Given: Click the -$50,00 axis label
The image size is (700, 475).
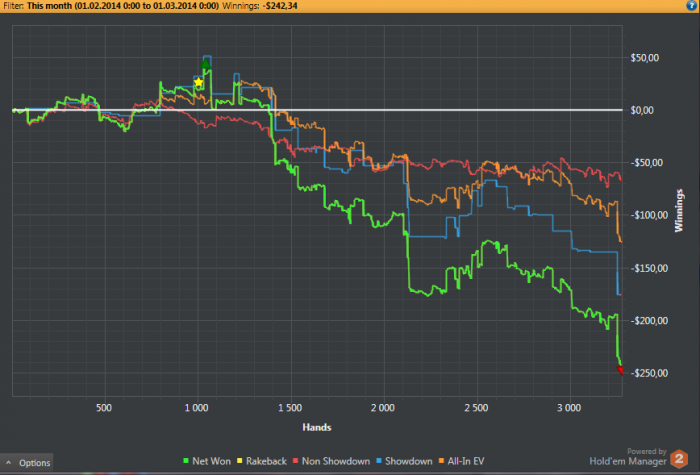Looking at the screenshot, I should point(646,163).
